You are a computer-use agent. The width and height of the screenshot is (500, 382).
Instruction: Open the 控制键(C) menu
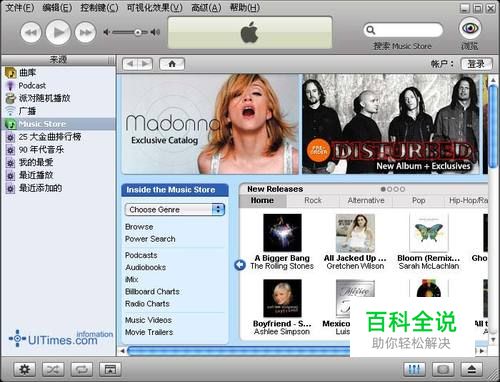(x=99, y=8)
